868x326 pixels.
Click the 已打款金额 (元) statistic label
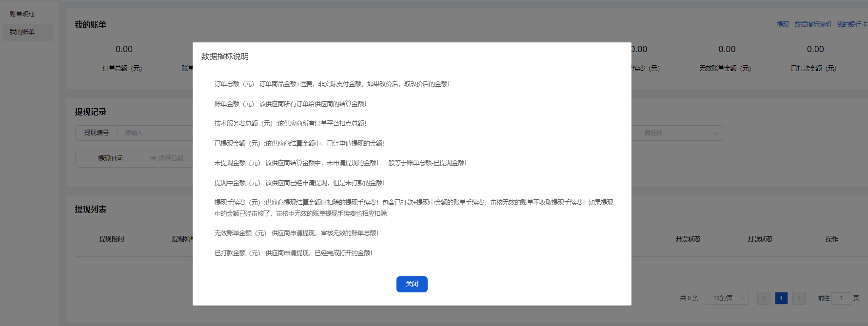coord(813,69)
